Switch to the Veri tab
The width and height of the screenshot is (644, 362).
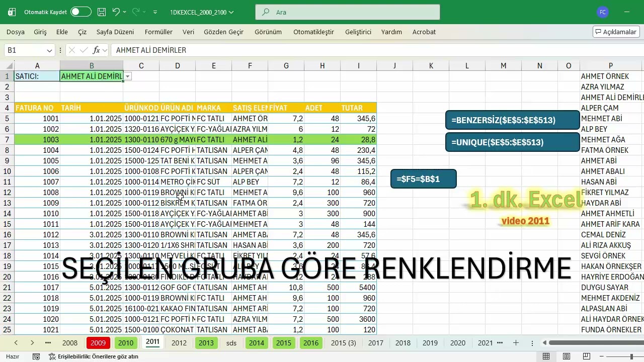188,32
